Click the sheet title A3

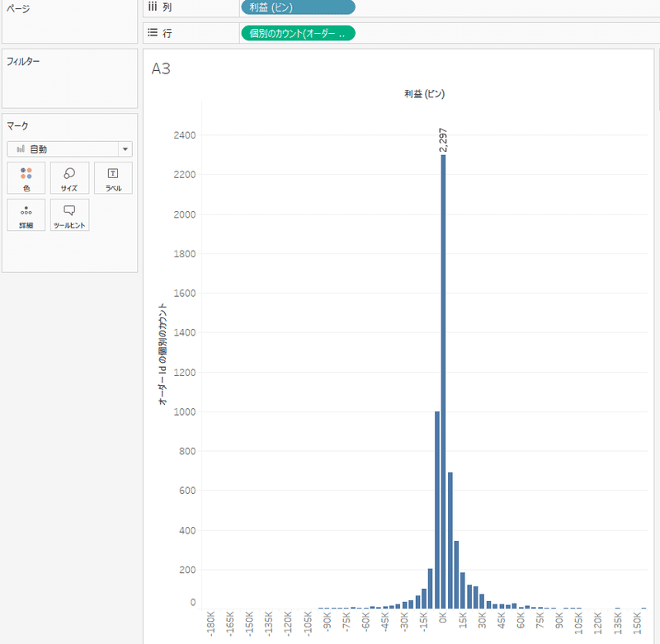pyautogui.click(x=161, y=68)
